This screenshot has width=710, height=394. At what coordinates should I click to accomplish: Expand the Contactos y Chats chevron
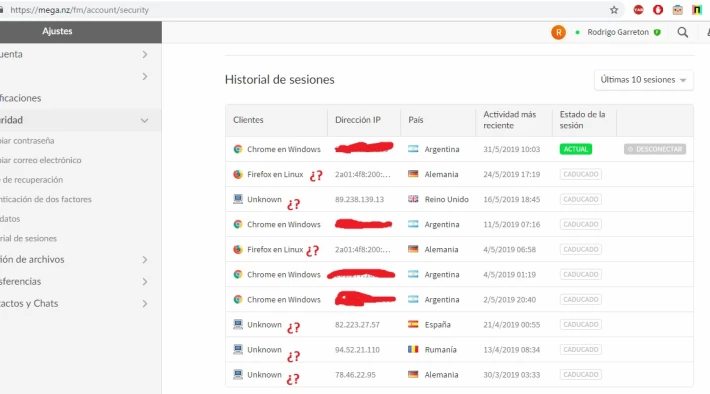tap(145, 303)
